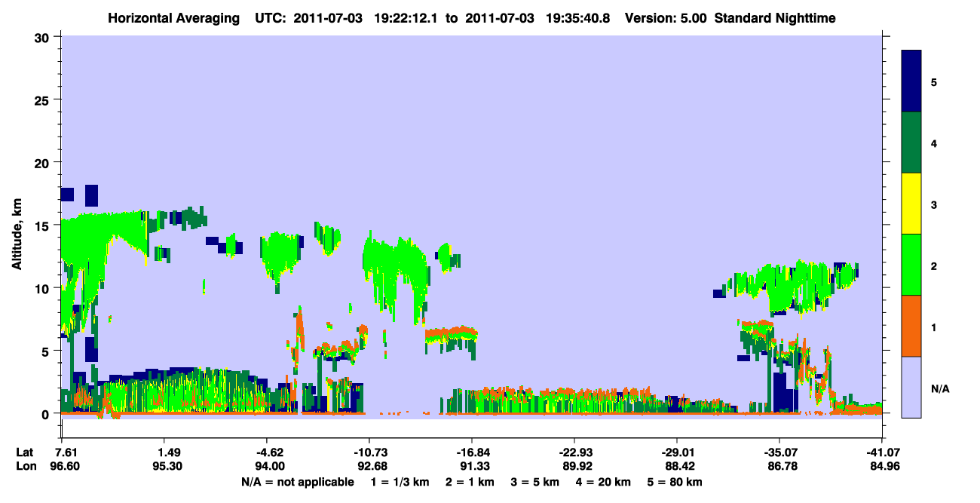Screen dimensions: 980x503
Task: Click the latitude value -22.93
Action: pyautogui.click(x=575, y=452)
